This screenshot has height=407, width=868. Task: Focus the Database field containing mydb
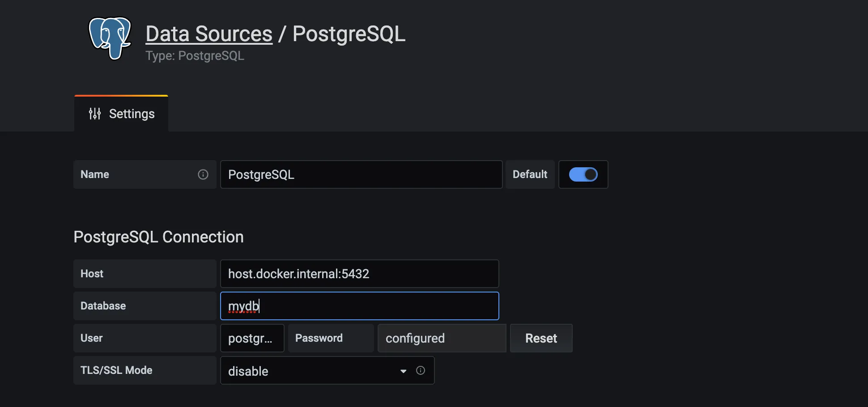point(359,306)
